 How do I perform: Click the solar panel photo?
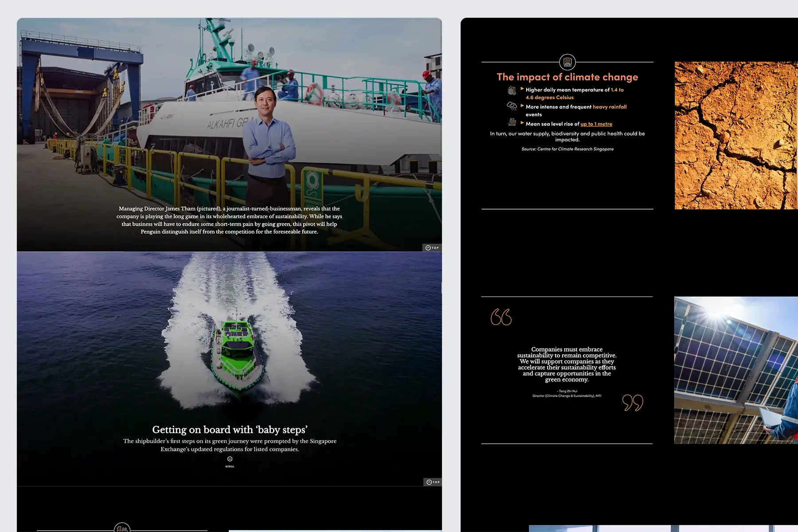[736, 370]
